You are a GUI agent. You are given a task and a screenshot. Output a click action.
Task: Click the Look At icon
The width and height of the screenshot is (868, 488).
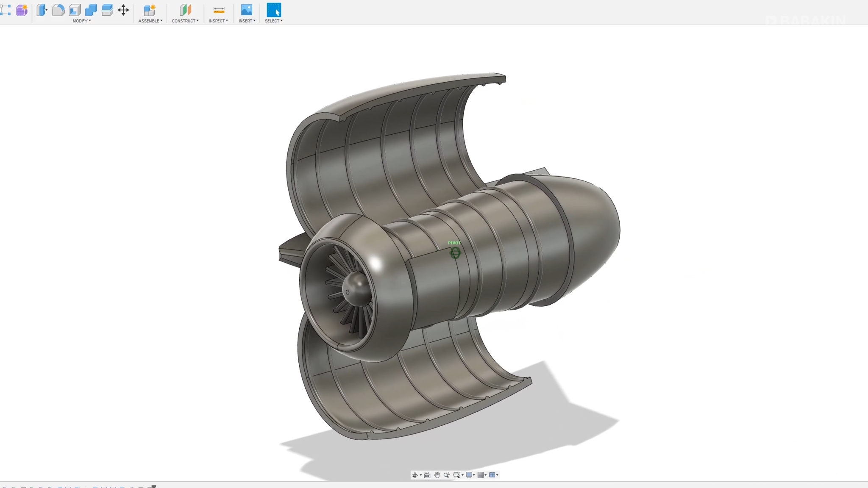[427, 475]
